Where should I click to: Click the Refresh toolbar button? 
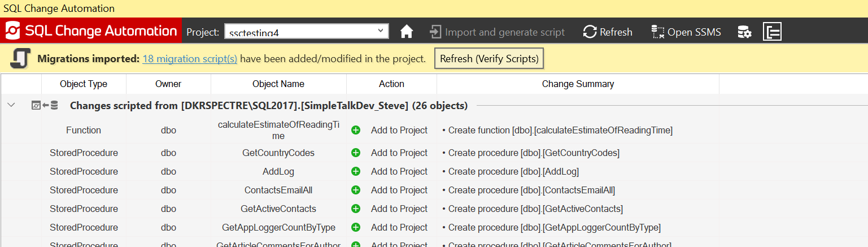point(608,32)
